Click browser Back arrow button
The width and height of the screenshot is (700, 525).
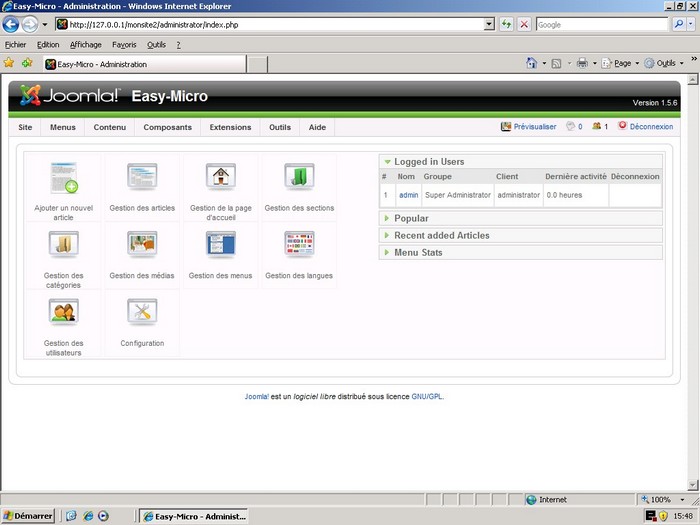11,25
